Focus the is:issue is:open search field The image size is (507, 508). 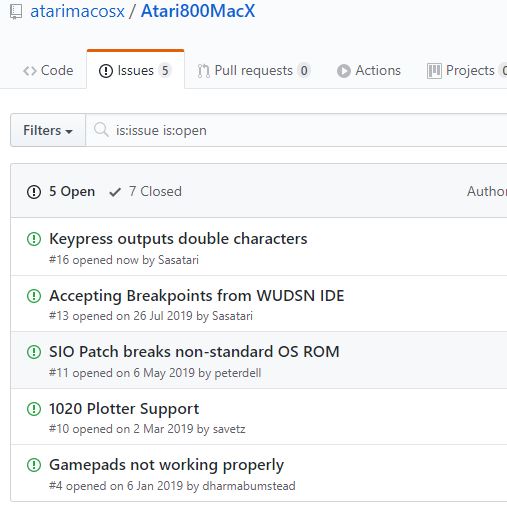click(x=296, y=130)
